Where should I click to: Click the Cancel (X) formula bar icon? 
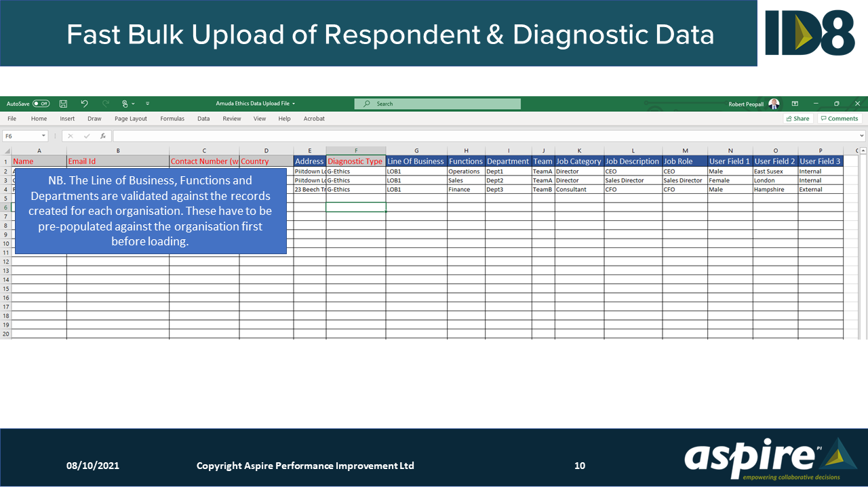pyautogui.click(x=71, y=136)
